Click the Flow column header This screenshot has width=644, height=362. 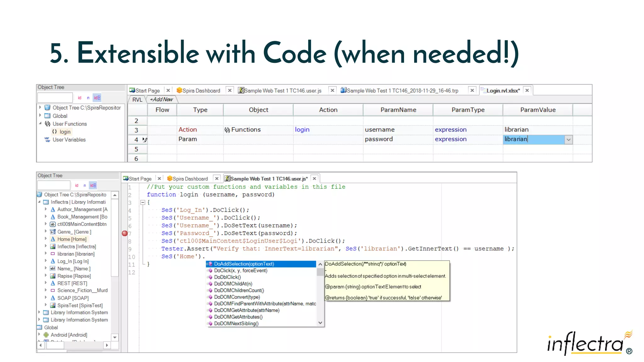pos(162,110)
